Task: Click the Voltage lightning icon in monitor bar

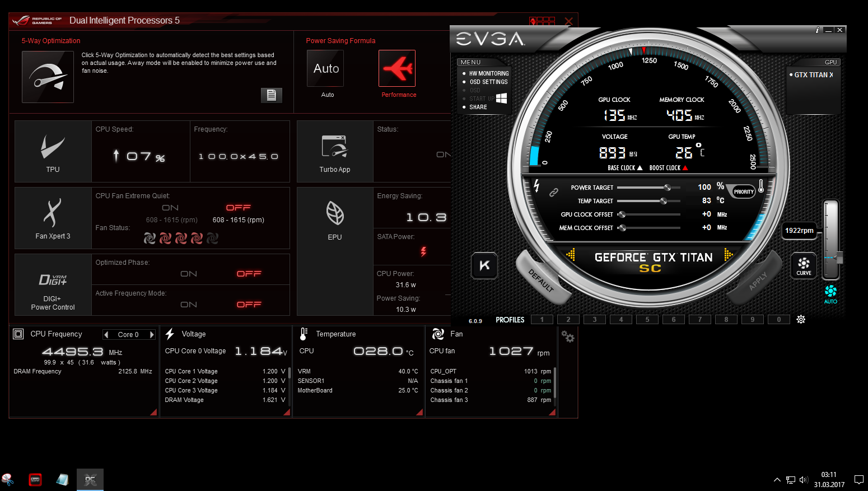Action: click(170, 334)
